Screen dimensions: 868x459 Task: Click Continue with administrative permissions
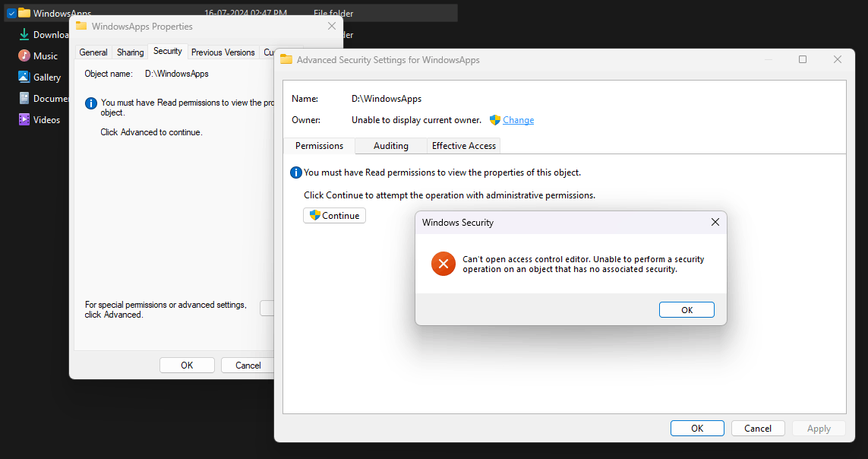[334, 215]
